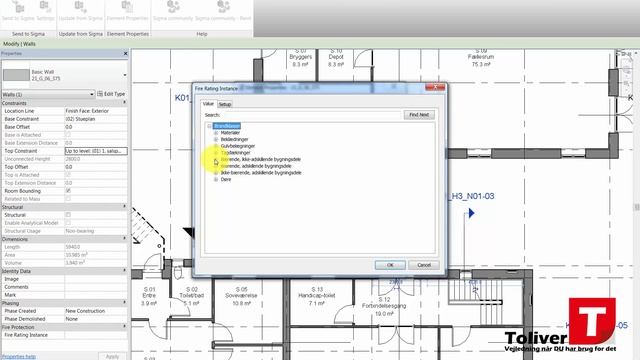Click the Apply button in Properties
This screenshot has height=360, width=640.
click(x=112, y=356)
